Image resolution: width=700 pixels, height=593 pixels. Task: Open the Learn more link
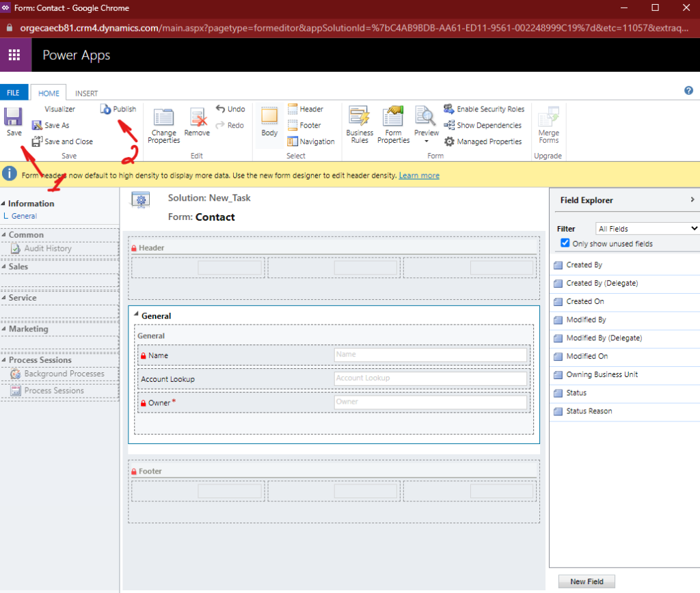pos(419,175)
